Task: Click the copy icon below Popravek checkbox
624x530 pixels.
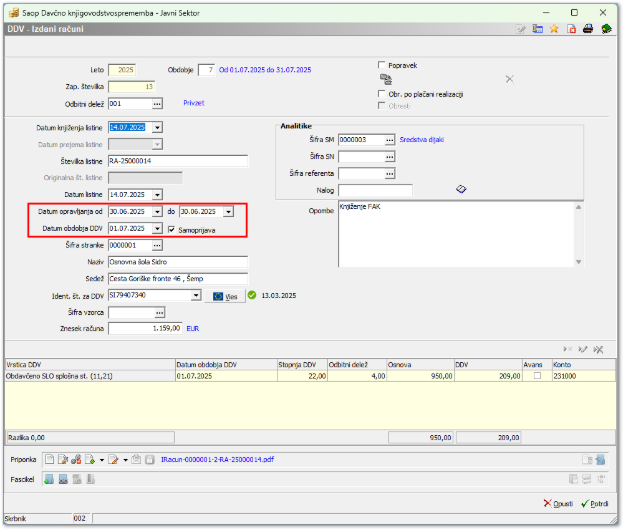Action: [386, 78]
